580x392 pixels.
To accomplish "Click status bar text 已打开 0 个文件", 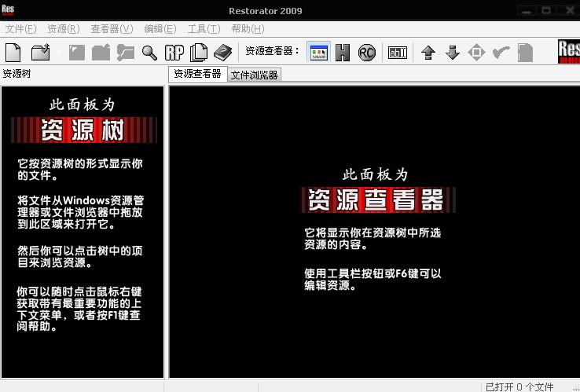I will pyautogui.click(x=519, y=387).
